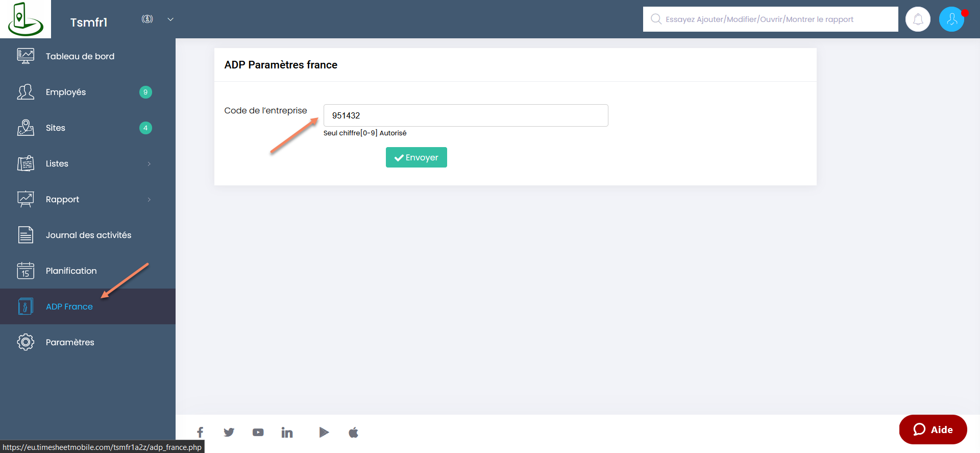This screenshot has height=453, width=980.
Task: Open Journal des activités
Action: click(x=88, y=235)
